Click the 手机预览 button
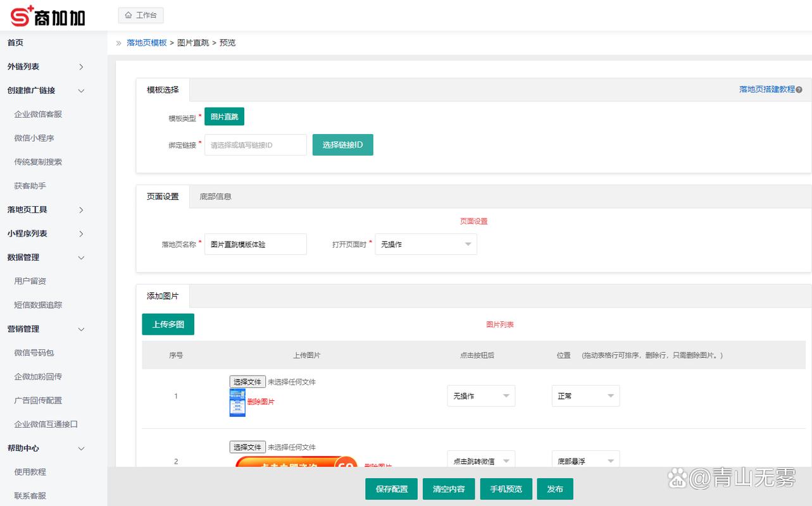Viewport: 812px width, 506px height. tap(506, 489)
